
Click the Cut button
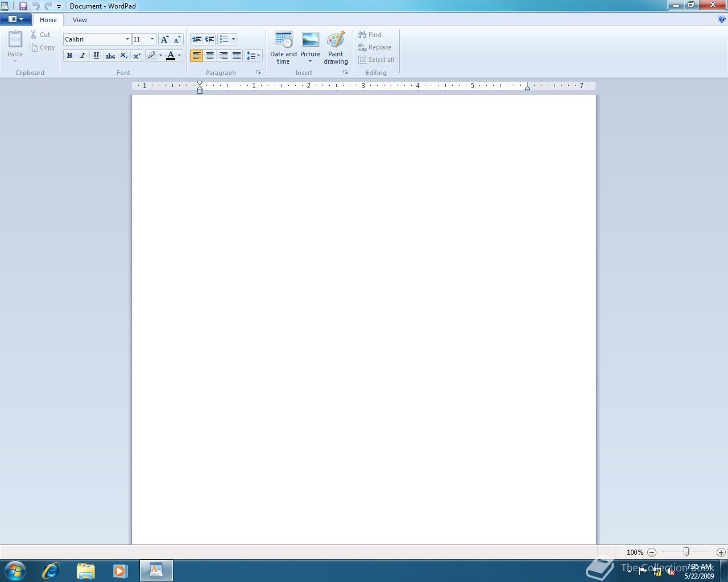coord(40,35)
